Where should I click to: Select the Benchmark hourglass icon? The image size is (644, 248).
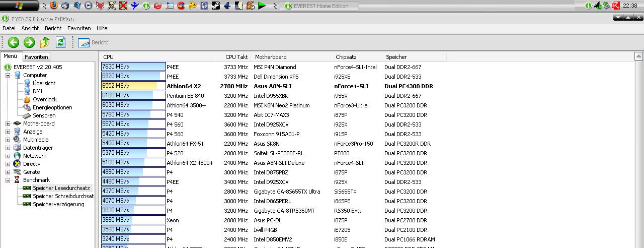coord(18,180)
